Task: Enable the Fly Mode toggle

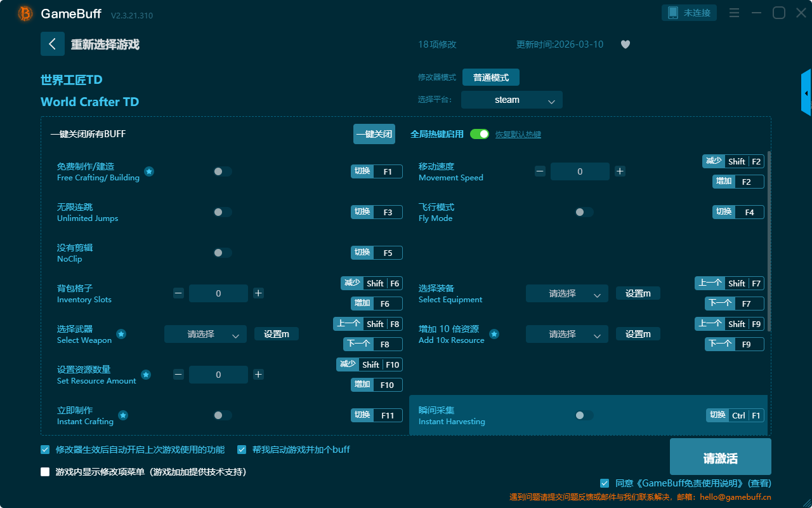Action: point(584,212)
